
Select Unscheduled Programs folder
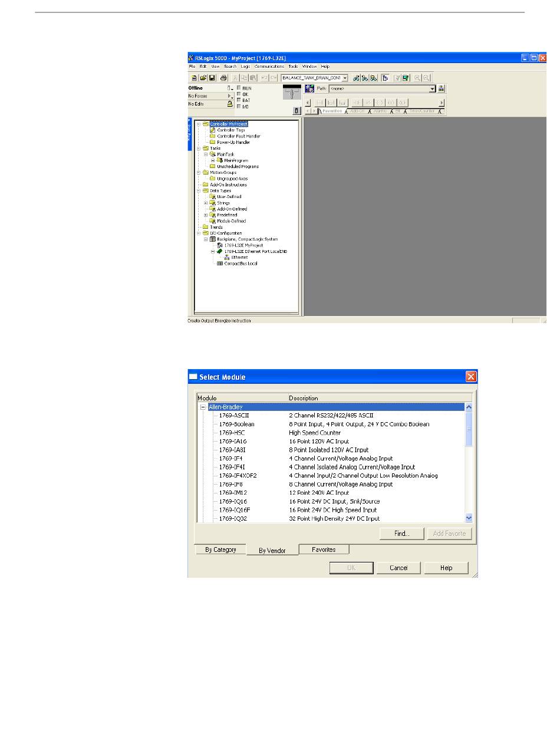238,166
